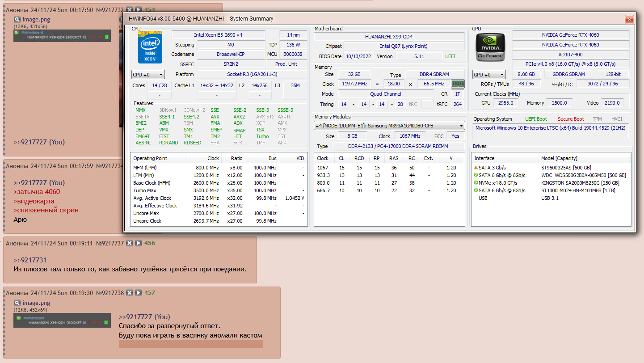The height and width of the screenshot is (363, 644).
Task: Click the magnifier icon in post №9217738
Action: point(17,303)
